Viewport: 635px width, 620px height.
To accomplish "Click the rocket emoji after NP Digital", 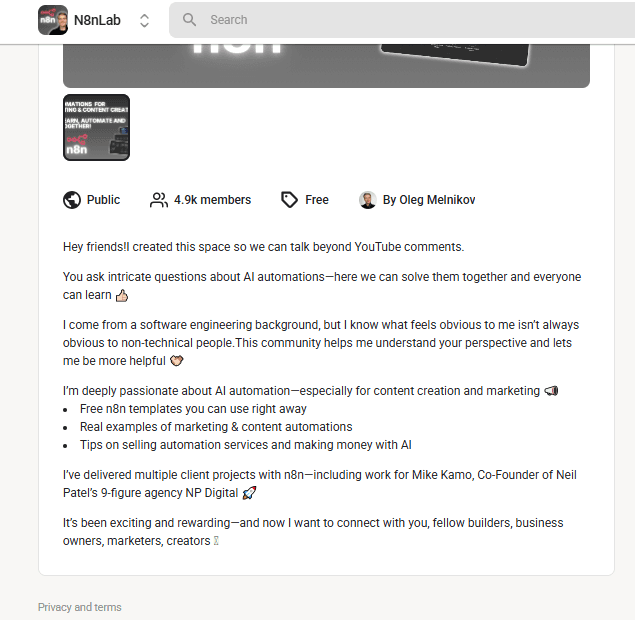I will pyautogui.click(x=249, y=493).
